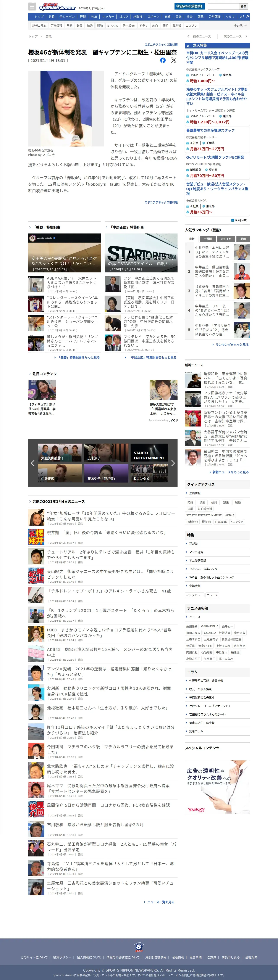Open the STARTO tag in the sub navigation
The height and width of the screenshot is (980, 278).
pyautogui.click(x=113, y=26)
